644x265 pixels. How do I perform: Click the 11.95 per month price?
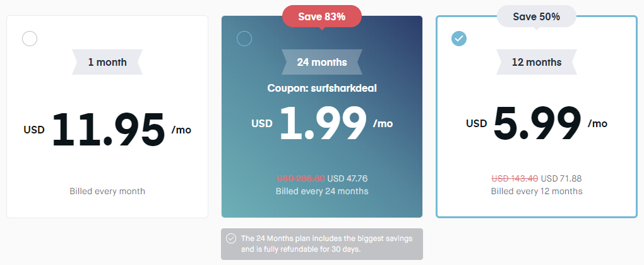click(109, 130)
